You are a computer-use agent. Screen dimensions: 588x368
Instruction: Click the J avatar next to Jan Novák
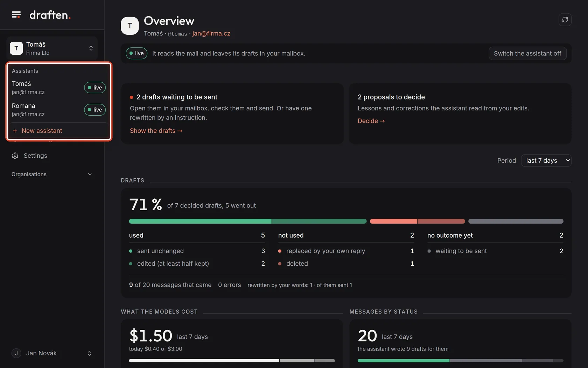click(x=16, y=353)
